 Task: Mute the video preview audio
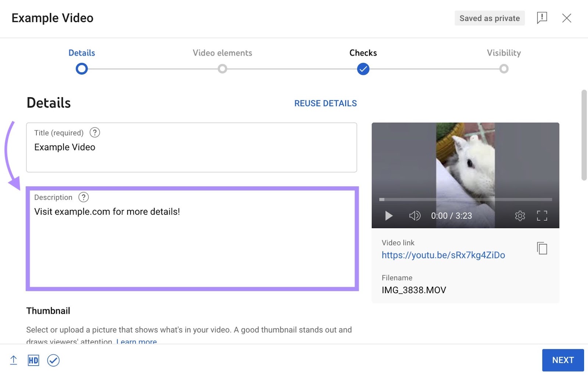point(415,216)
